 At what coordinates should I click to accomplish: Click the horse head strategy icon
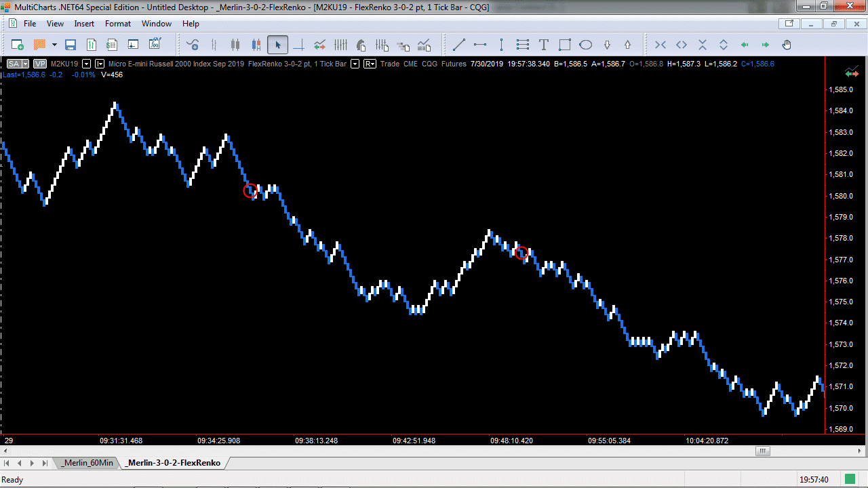(361, 45)
